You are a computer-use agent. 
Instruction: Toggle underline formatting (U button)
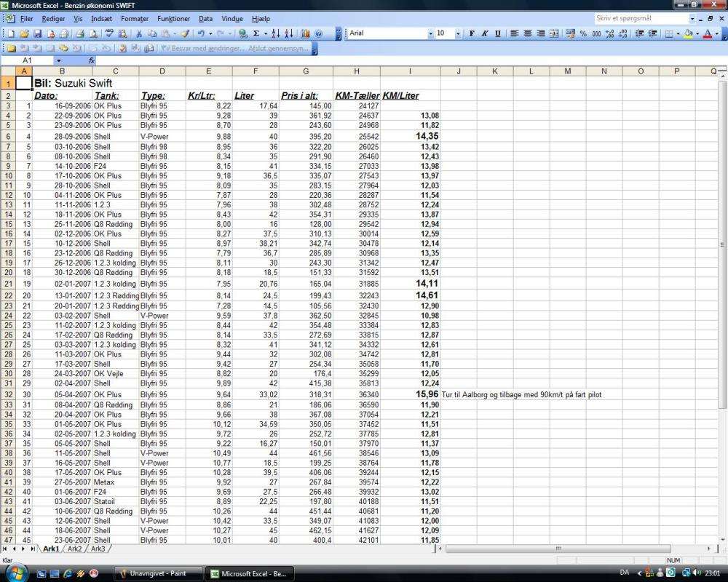498,33
